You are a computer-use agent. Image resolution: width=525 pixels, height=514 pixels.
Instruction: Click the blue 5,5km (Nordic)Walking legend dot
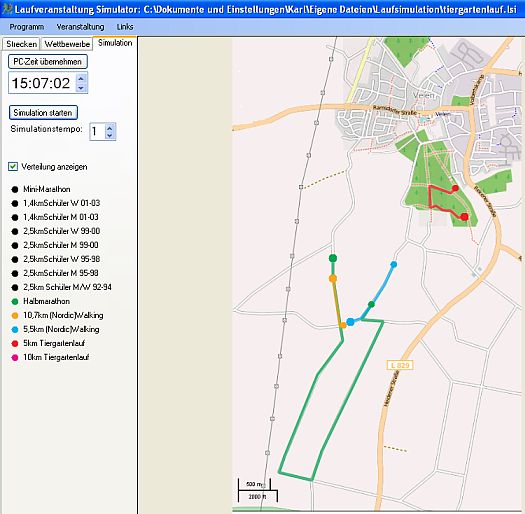click(15, 329)
